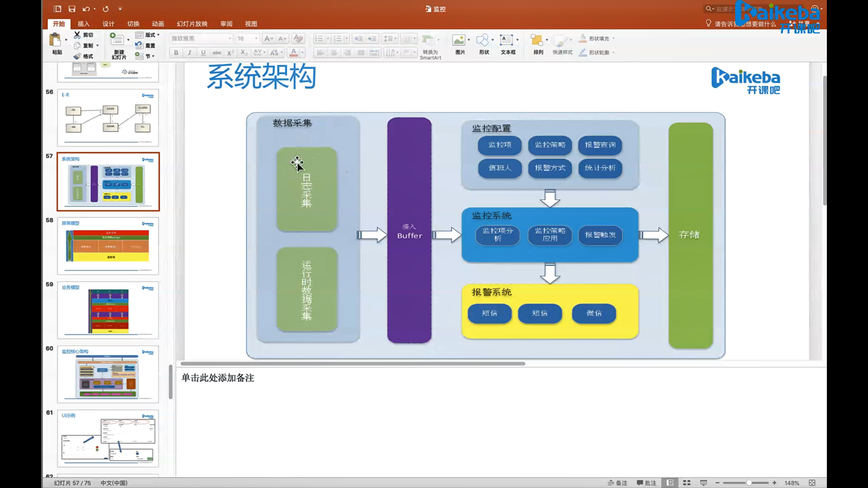Open the 插入 ribbon tab
This screenshot has height=488, width=868.
pos(83,23)
